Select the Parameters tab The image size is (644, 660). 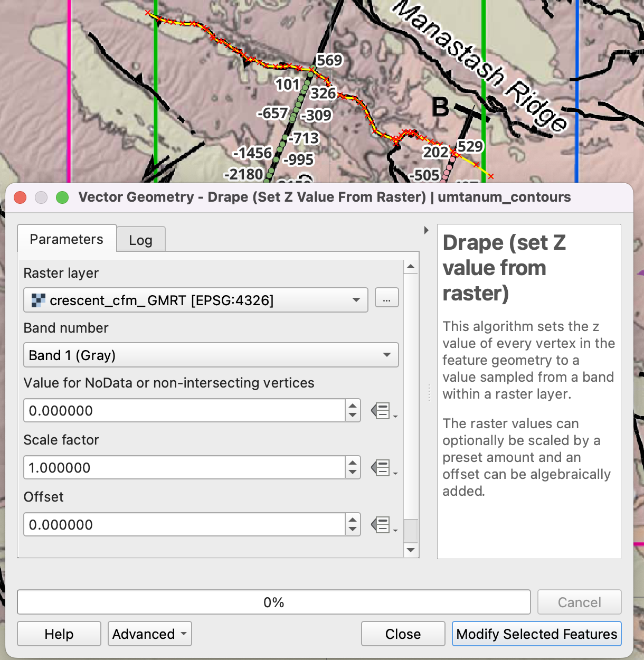tap(67, 239)
